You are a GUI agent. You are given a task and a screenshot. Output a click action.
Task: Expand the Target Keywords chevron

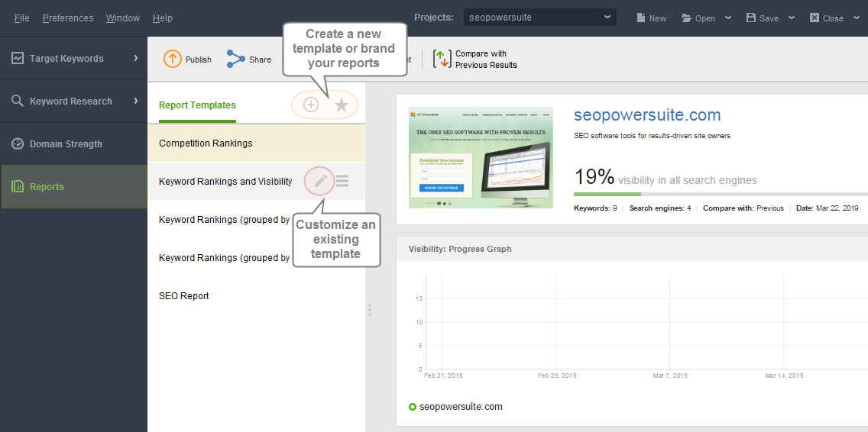coord(136,57)
